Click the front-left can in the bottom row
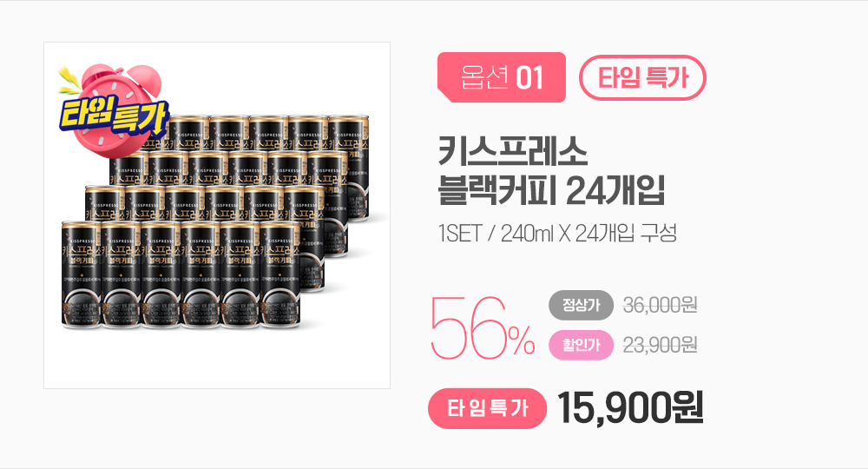The image size is (868, 469). [x=81, y=274]
